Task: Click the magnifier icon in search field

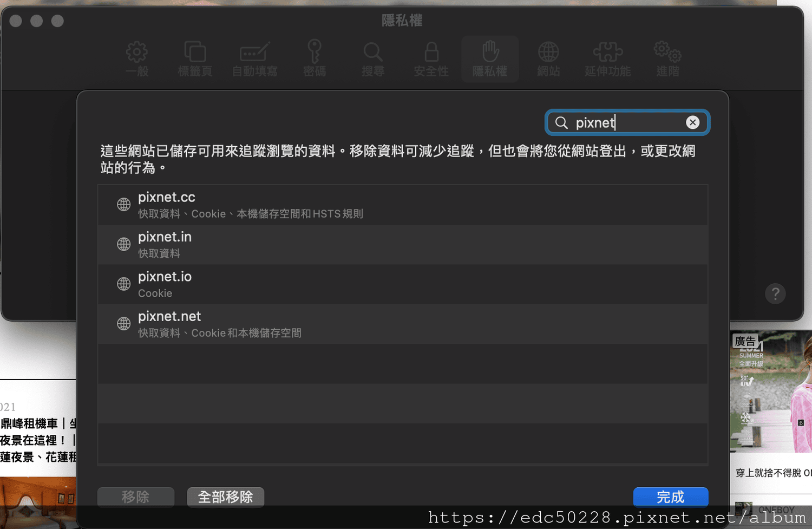Action: (x=561, y=123)
